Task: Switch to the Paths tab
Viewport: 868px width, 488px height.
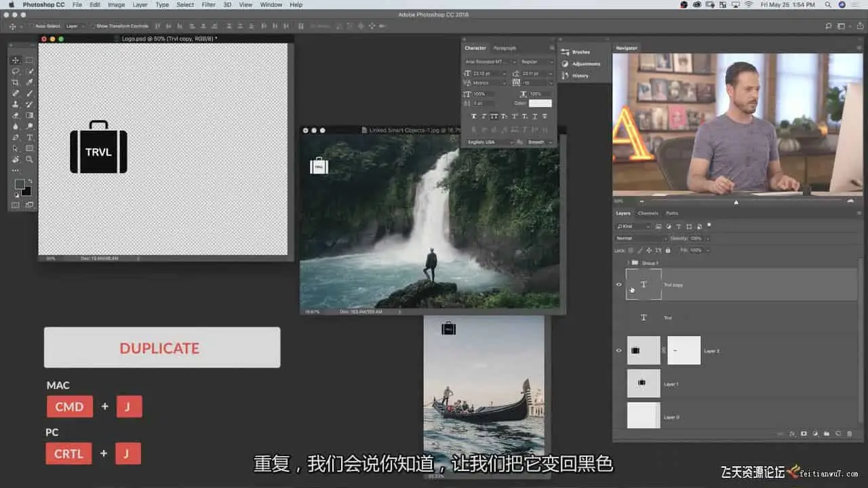Action: click(671, 213)
